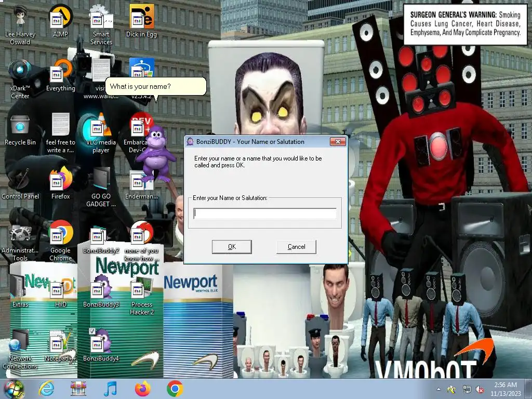Open the network tray icon

point(467,390)
